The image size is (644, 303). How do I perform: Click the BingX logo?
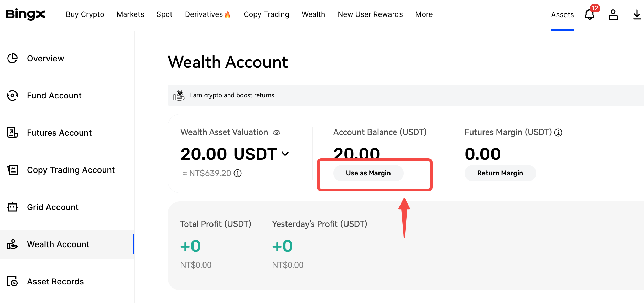[x=26, y=14]
